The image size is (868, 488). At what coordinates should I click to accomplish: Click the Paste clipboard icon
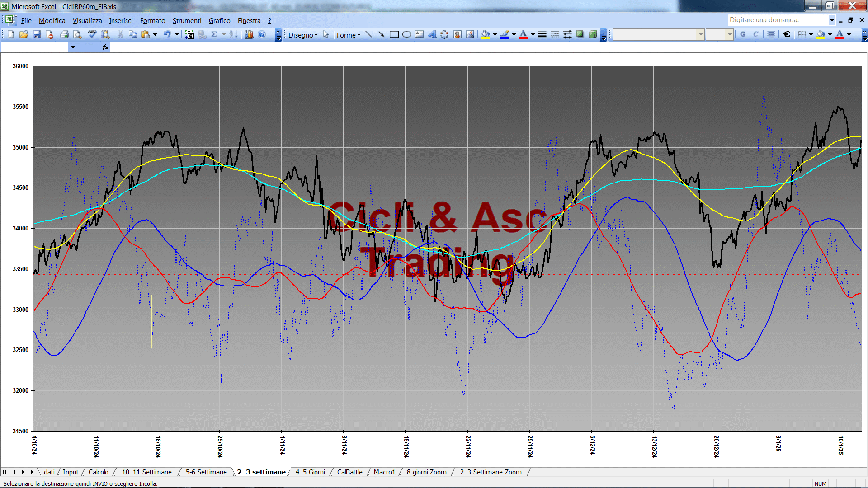(146, 34)
